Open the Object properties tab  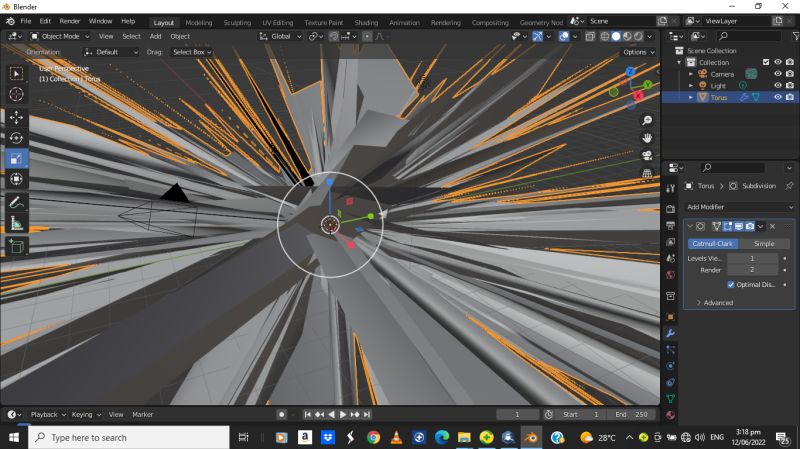pos(670,317)
